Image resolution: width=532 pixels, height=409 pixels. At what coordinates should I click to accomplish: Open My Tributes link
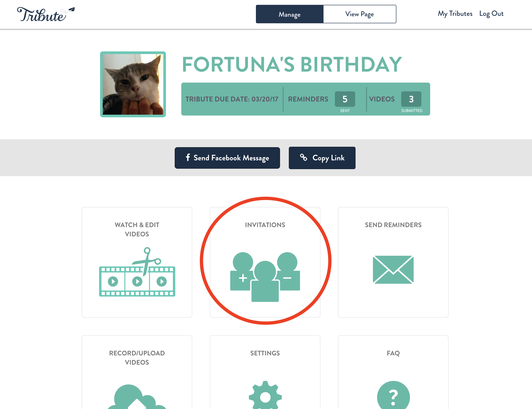[x=455, y=14]
